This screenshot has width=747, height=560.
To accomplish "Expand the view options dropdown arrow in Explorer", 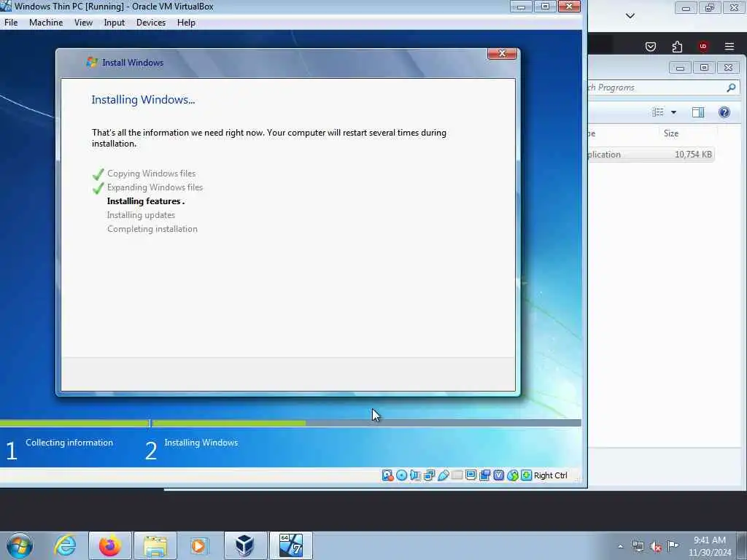I will [673, 112].
